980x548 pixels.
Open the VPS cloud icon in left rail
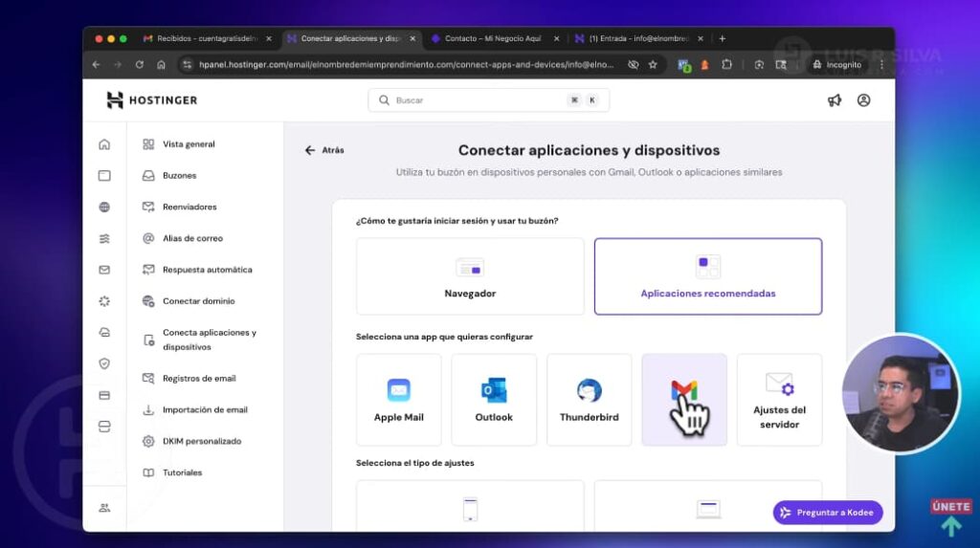(104, 333)
